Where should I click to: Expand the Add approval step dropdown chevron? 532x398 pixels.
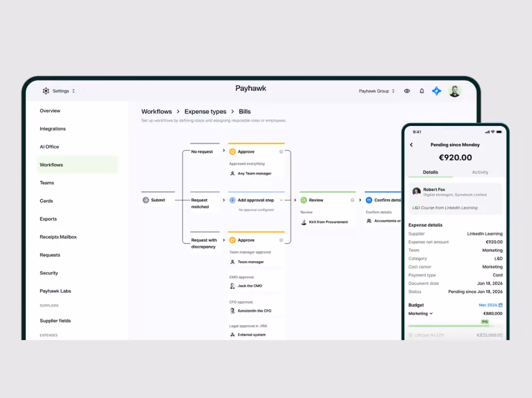click(x=281, y=200)
